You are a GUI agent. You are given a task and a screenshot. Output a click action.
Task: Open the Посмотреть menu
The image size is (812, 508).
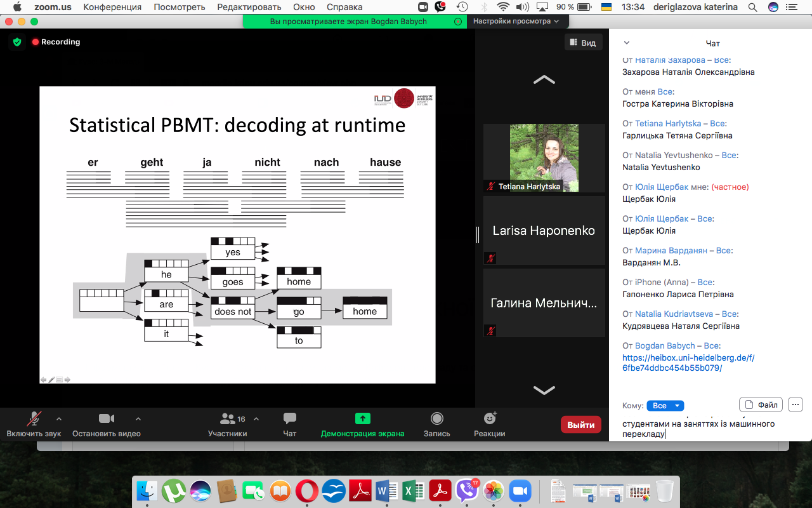coord(180,7)
